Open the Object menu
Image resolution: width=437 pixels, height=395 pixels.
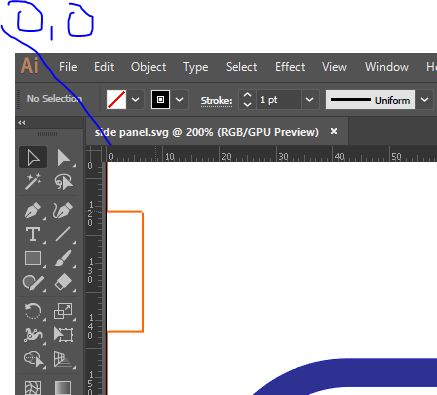point(149,67)
